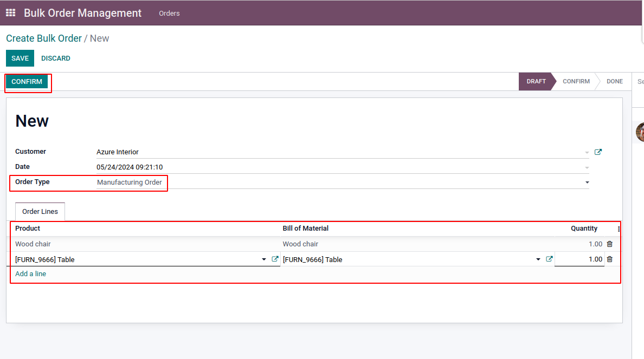
Task: Edit the Table quantity field
Action: click(579, 259)
